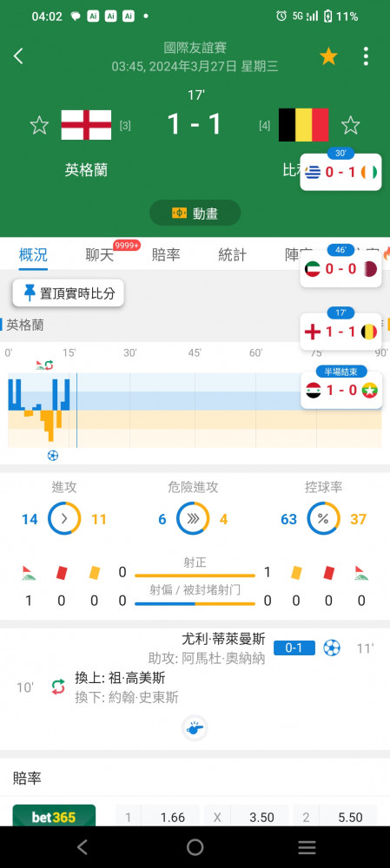The height and width of the screenshot is (868, 390).
Task: Select the half-time 1-0 floating match card
Action: pyautogui.click(x=340, y=391)
